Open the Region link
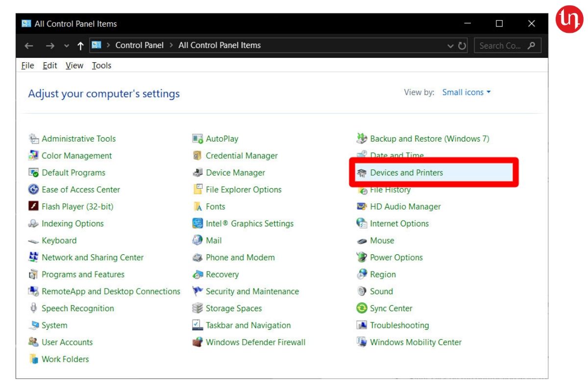Image resolution: width=588 pixels, height=392 pixels. (383, 274)
